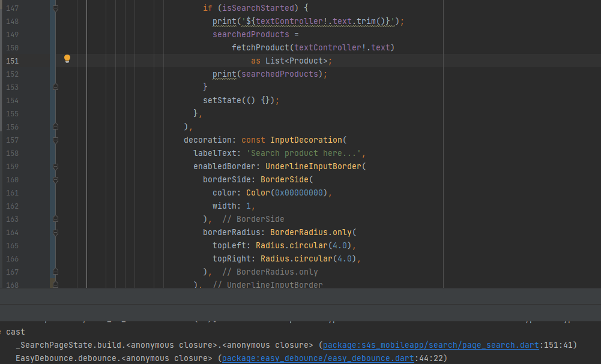Image resolution: width=601 pixels, height=364 pixels.
Task: Click the UnderlineInputBorder constructor on line 159
Action: tap(313, 167)
